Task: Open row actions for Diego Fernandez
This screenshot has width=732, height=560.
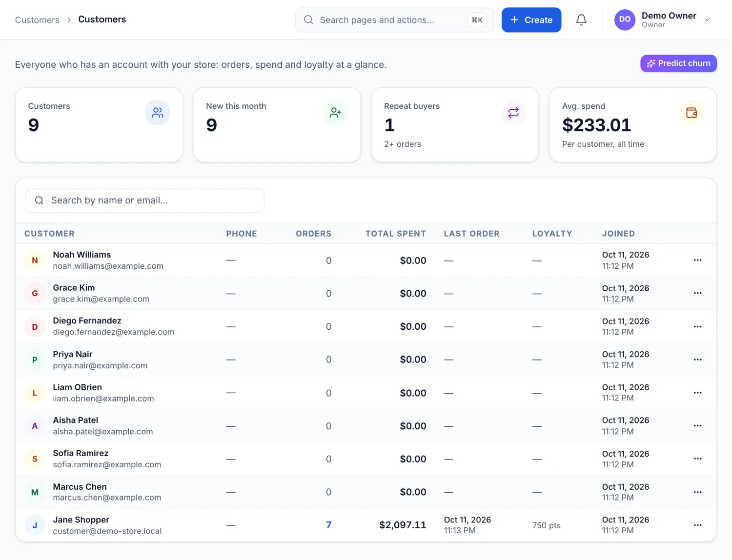Action: [x=698, y=326]
